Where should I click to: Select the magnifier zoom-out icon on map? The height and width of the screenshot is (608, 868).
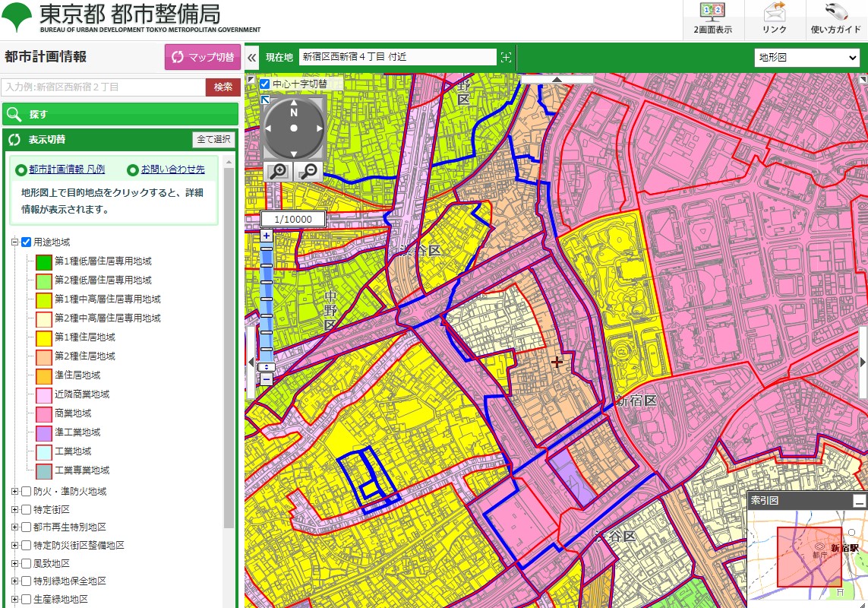(x=307, y=171)
